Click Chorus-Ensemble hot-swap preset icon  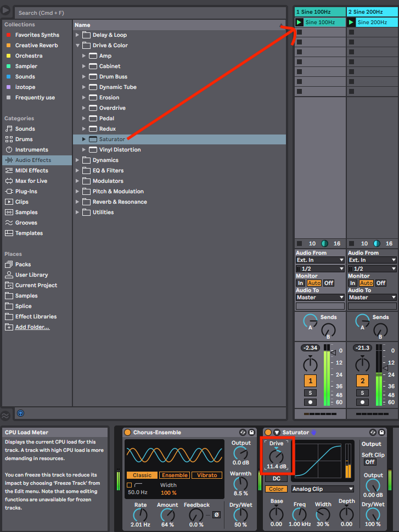pyautogui.click(x=243, y=432)
